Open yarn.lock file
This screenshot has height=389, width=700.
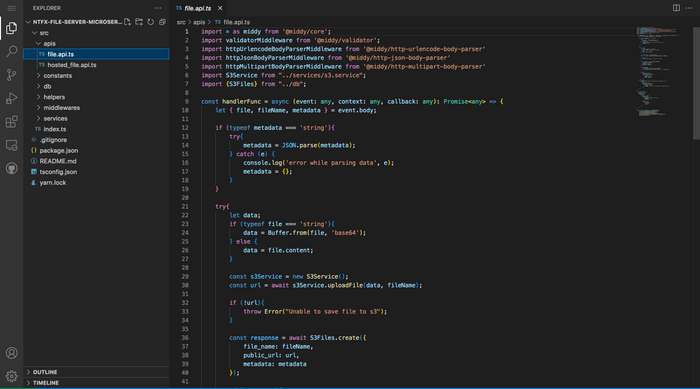(96, 183)
